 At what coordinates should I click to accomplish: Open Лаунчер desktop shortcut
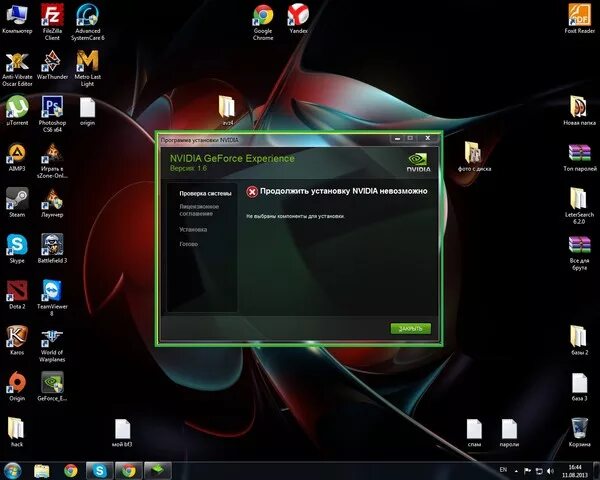52,203
